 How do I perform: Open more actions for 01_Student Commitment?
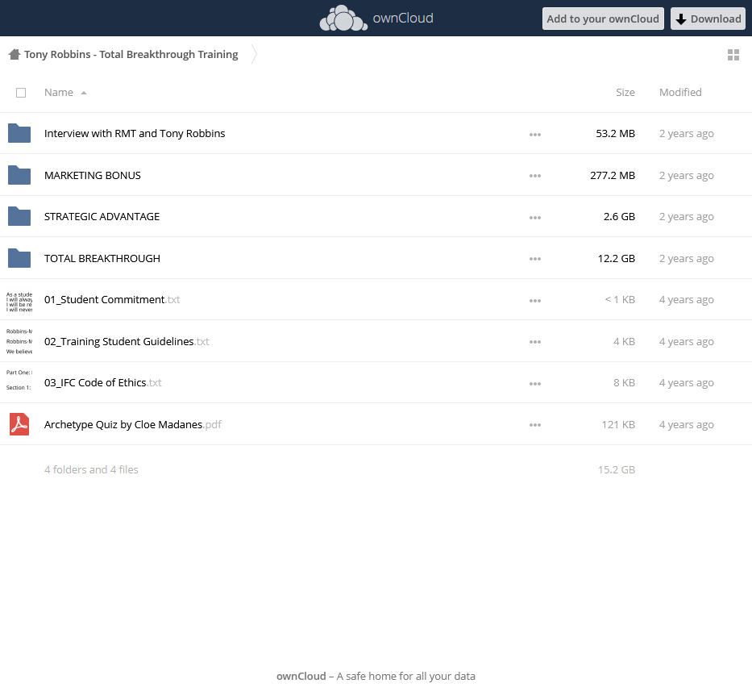[x=535, y=301]
